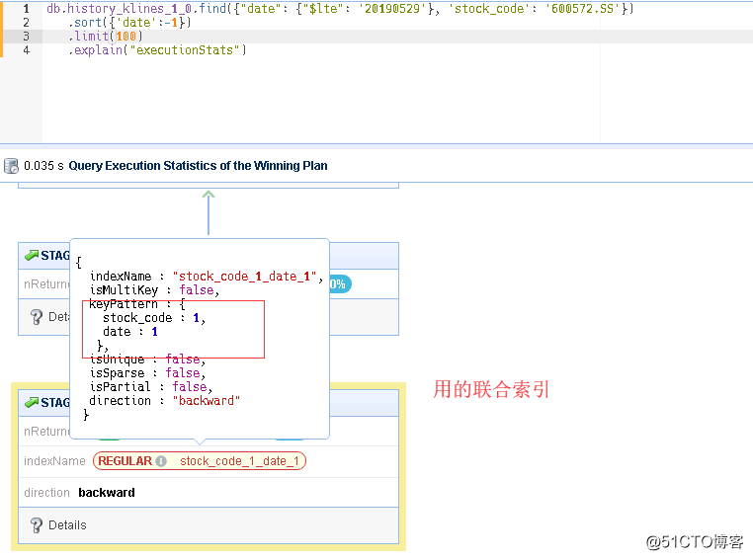Click the blue percentage badge beside popup
This screenshot has height=560, width=753.
(x=340, y=284)
